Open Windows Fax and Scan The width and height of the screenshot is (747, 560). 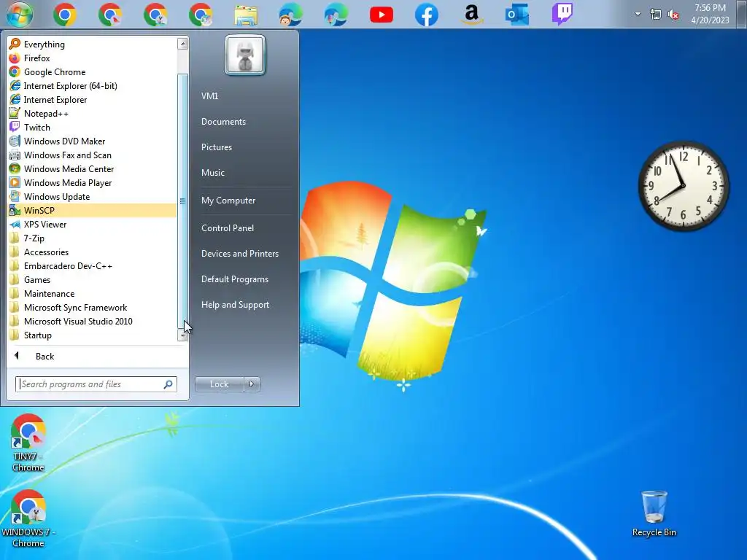[x=93, y=155]
